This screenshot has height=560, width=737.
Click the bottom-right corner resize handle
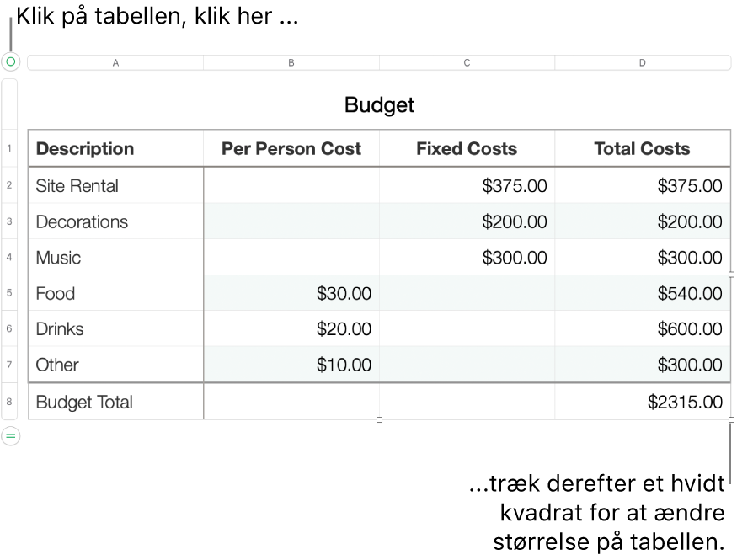pyautogui.click(x=731, y=419)
